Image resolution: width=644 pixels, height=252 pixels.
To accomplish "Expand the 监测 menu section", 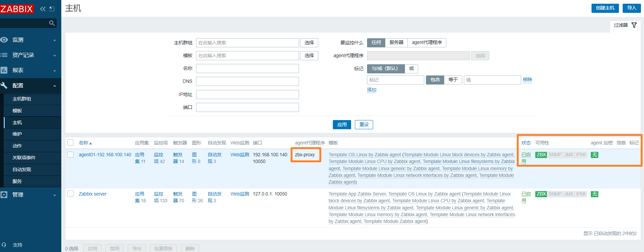I will pos(55,40).
